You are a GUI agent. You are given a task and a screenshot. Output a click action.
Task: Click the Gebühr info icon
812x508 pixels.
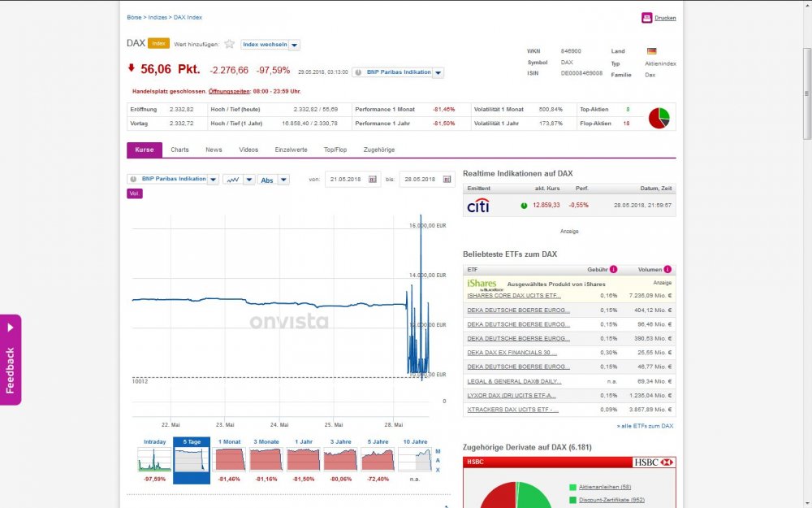[613, 269]
